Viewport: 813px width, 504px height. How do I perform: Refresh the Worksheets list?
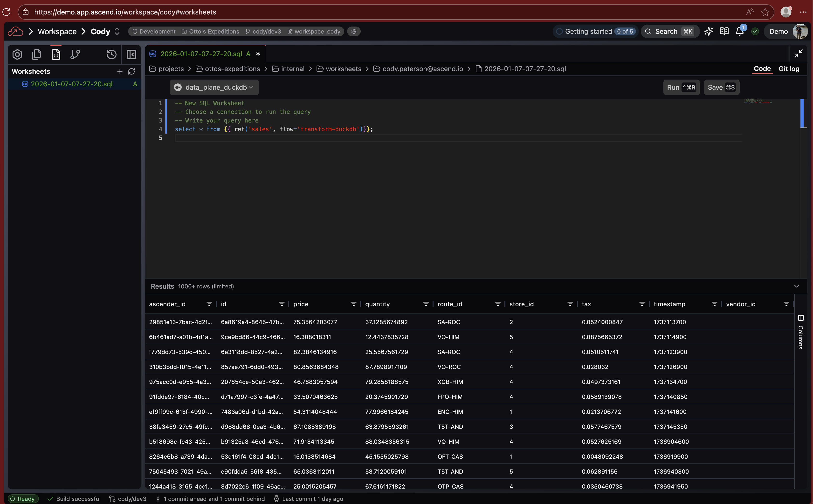[x=131, y=71]
